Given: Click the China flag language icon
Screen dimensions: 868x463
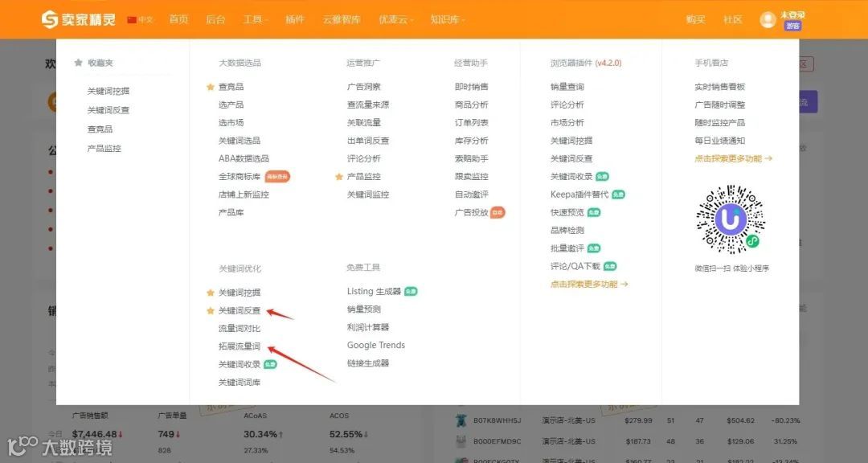Looking at the screenshot, I should (132, 20).
